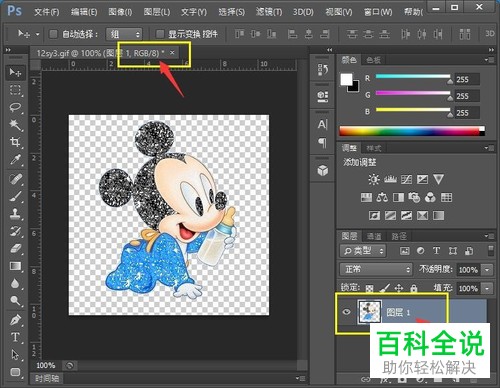
Task: Select the Magic Wand tool
Action: tap(15, 125)
